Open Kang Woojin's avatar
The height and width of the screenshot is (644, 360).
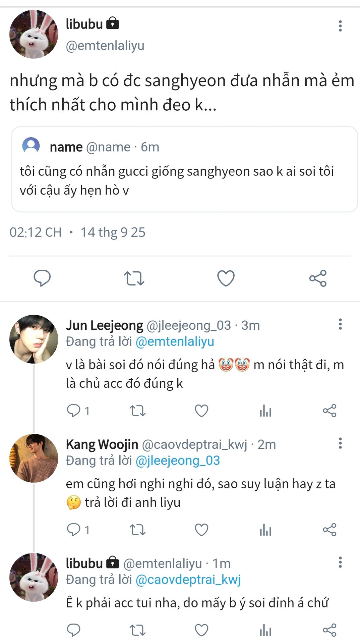34,458
